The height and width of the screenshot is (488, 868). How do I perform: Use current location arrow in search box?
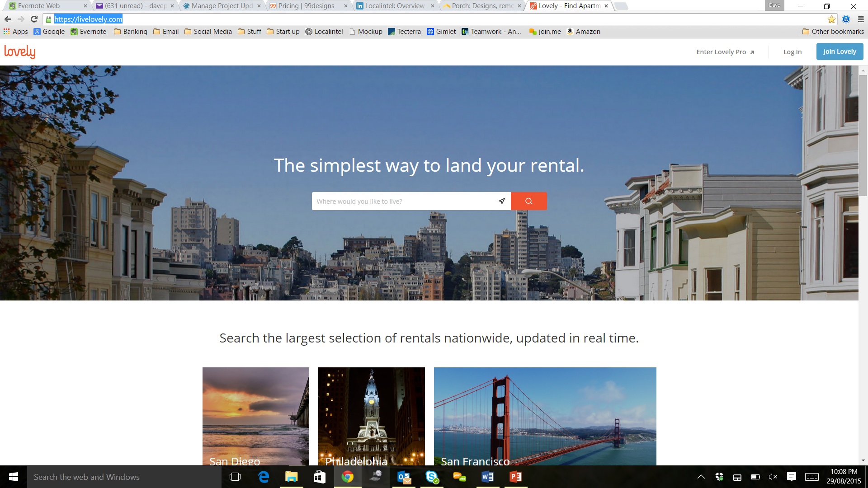501,201
